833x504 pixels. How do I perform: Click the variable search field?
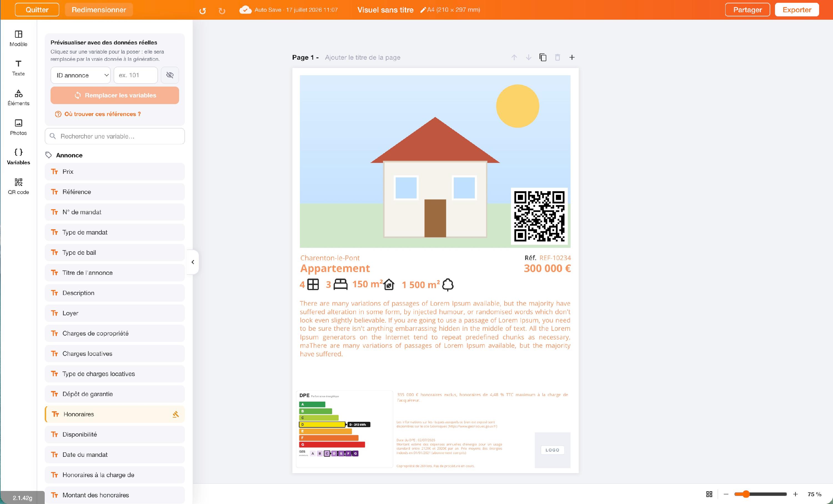115,136
